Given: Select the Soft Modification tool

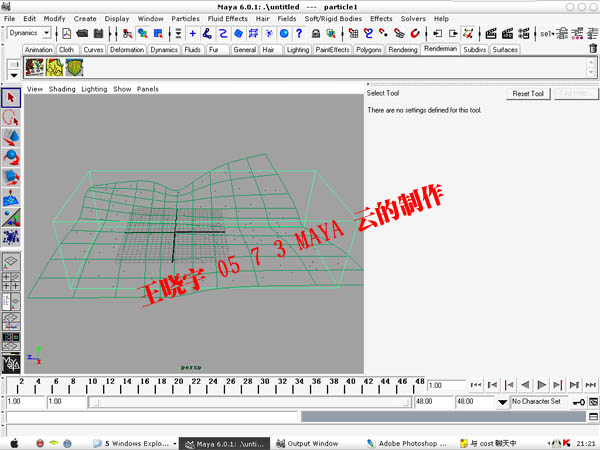Looking at the screenshot, I should [11, 197].
